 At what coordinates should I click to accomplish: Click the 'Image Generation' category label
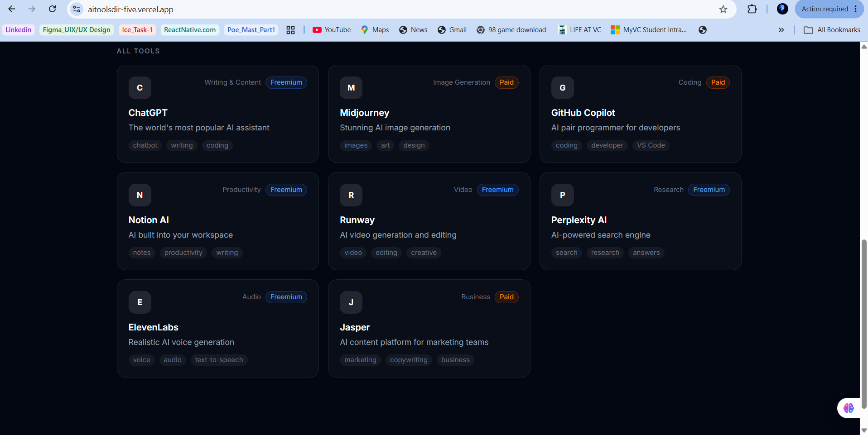[x=462, y=82]
